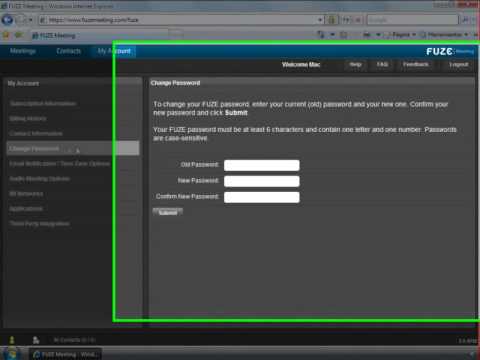Click the browser Back arrow button
Viewport: 480px width, 360px height.
7,20
